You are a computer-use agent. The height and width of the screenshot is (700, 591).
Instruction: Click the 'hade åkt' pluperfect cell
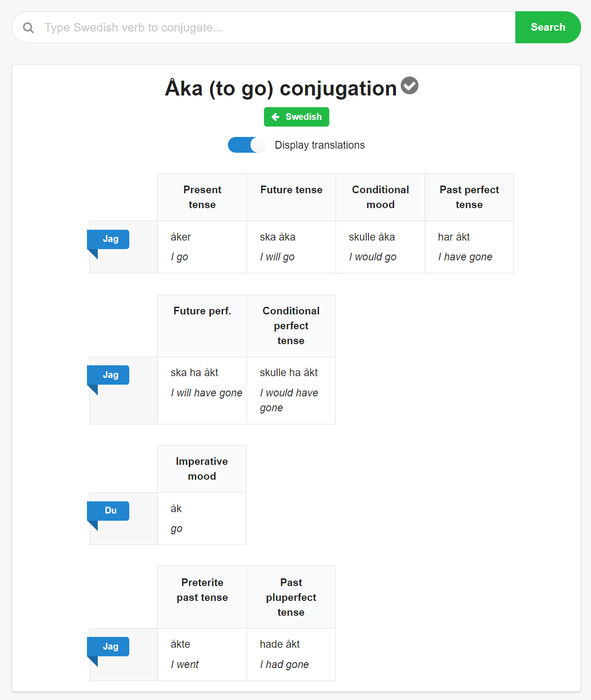pyautogui.click(x=291, y=655)
